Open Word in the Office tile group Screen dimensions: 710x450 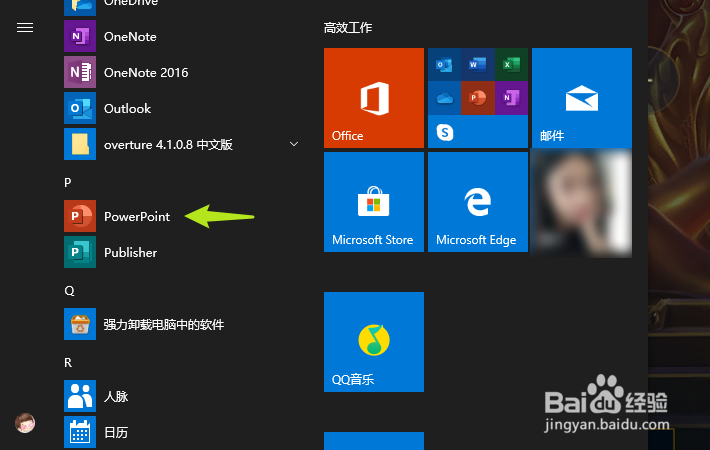478,64
